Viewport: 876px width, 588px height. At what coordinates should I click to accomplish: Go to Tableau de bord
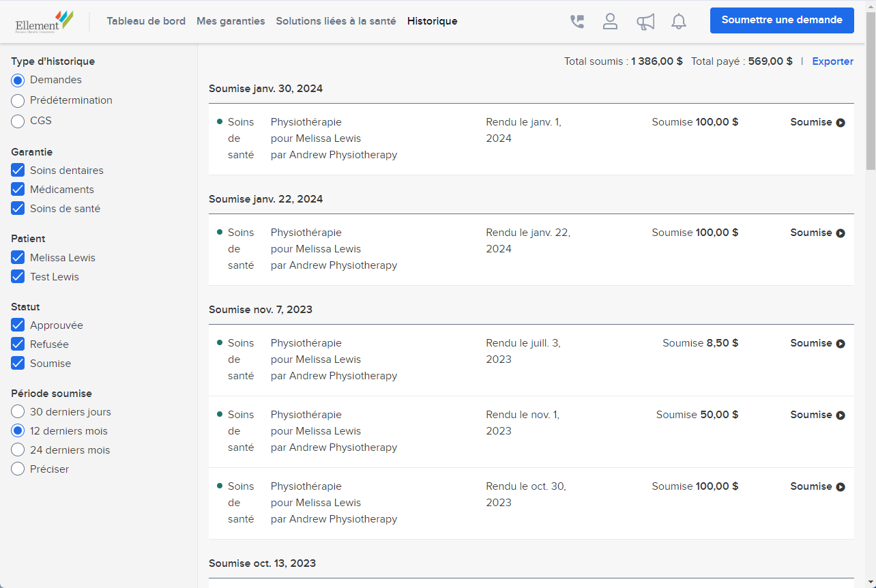(x=146, y=21)
